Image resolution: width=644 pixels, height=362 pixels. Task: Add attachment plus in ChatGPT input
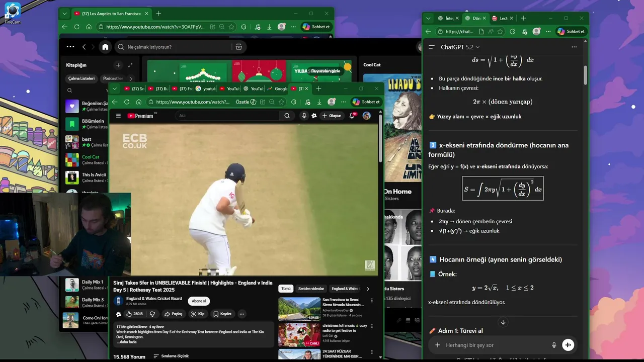coord(438,345)
